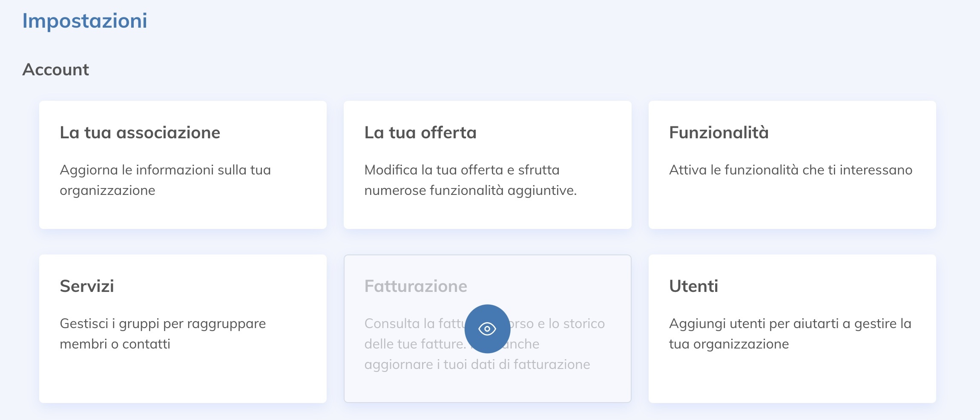The width and height of the screenshot is (980, 420).
Task: Open La tua offerta settings
Action: (x=487, y=165)
